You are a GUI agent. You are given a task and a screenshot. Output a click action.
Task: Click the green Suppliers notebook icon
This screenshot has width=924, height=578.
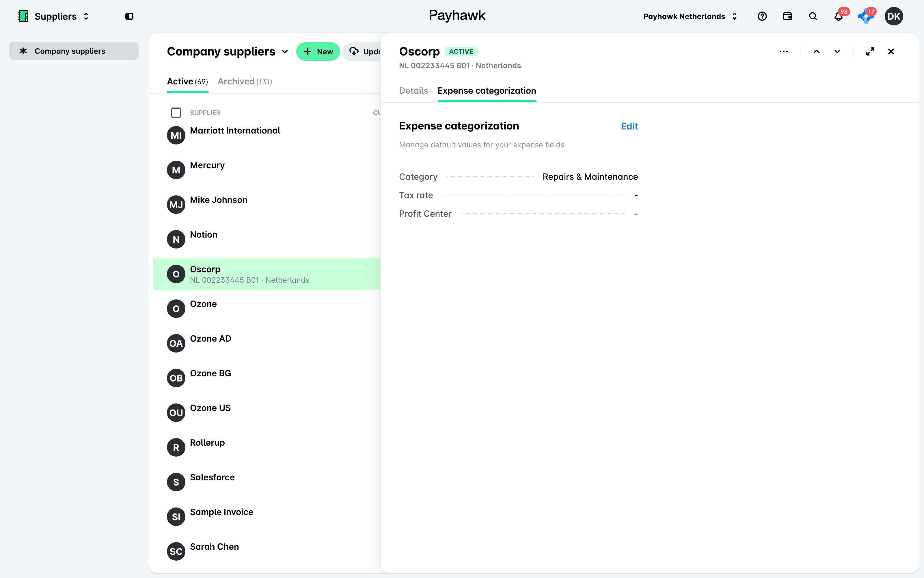click(23, 16)
